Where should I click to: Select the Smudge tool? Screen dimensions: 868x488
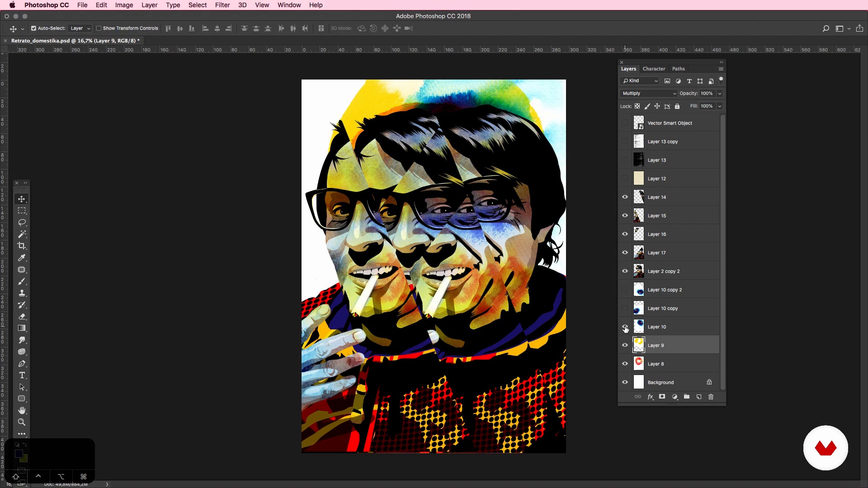[22, 340]
